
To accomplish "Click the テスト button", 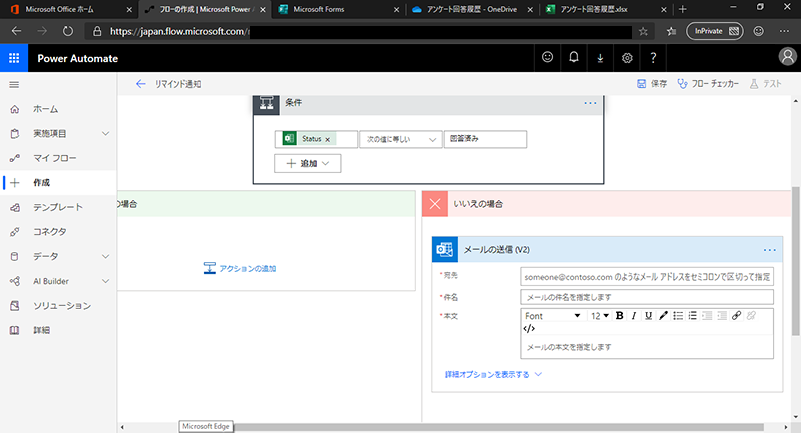I will tap(765, 84).
